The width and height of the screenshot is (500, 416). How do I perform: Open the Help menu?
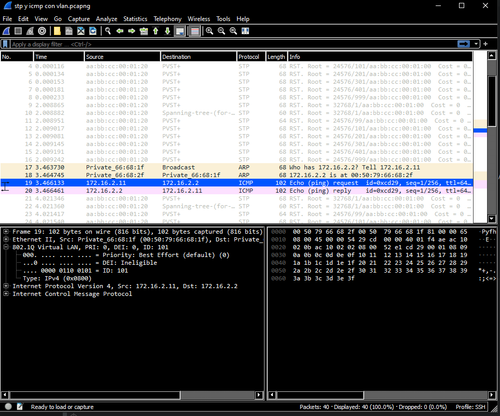[243, 19]
